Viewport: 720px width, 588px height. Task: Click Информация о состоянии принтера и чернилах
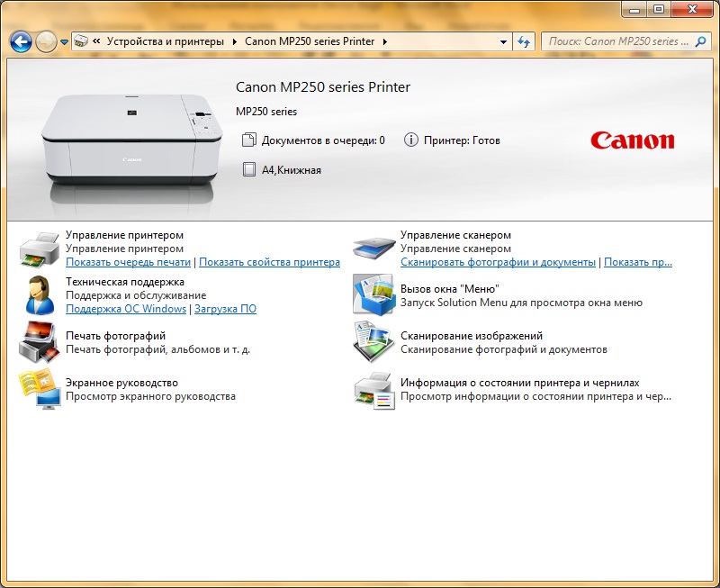520,383
